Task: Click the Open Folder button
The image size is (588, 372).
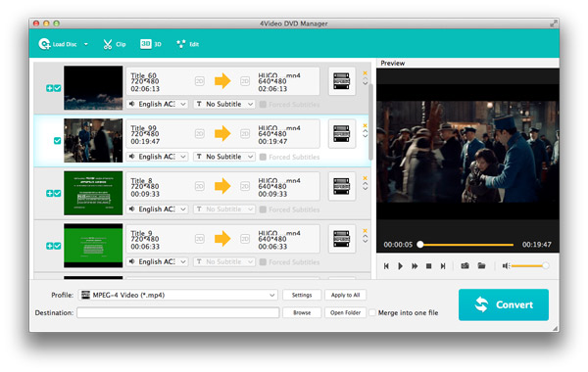Action: [345, 312]
